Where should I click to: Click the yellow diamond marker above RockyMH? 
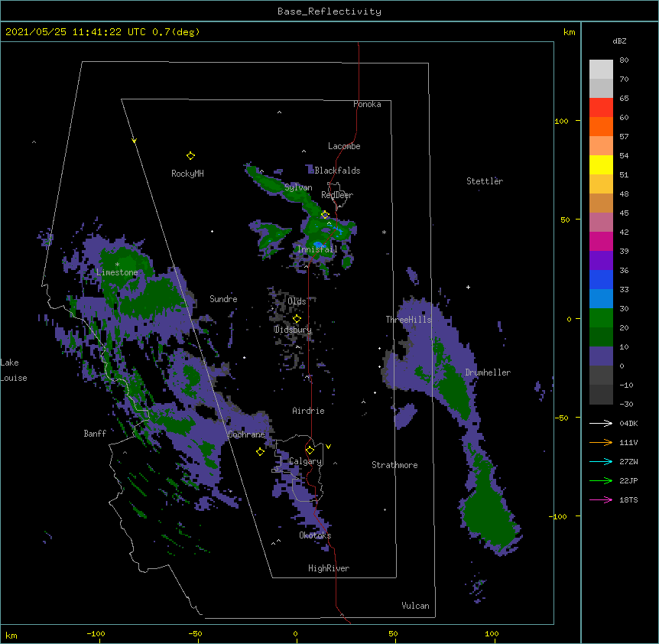coord(190,156)
